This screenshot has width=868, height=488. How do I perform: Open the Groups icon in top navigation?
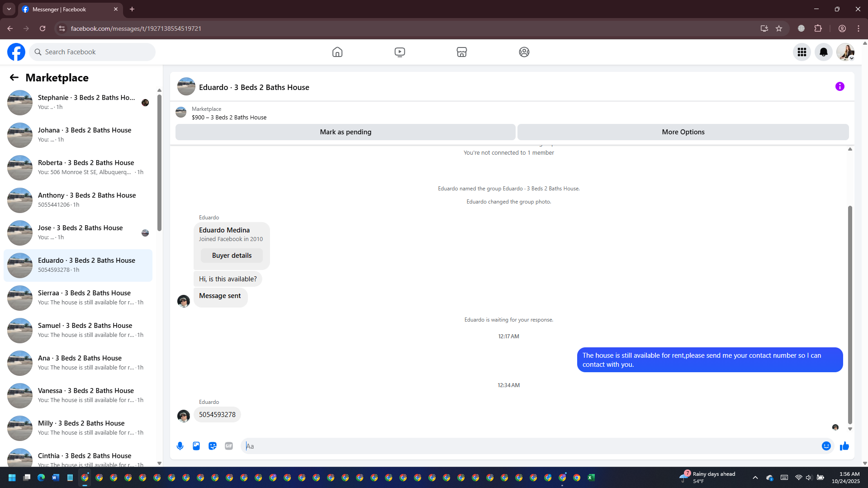point(524,52)
